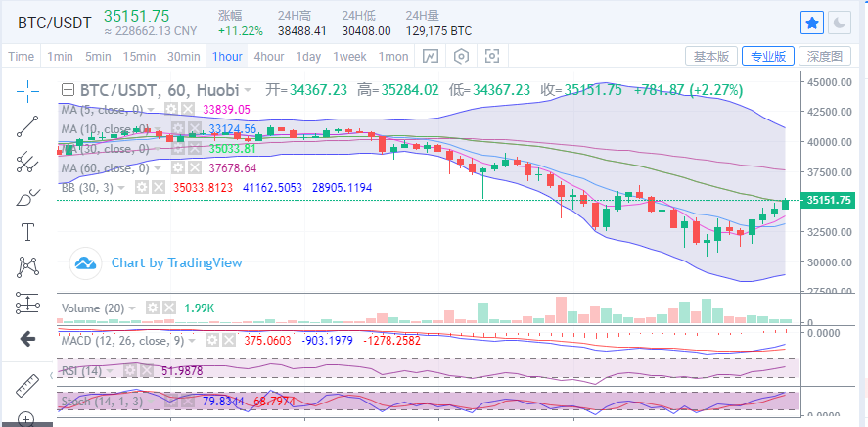
Task: Select the 4hour interval
Action: [269, 56]
